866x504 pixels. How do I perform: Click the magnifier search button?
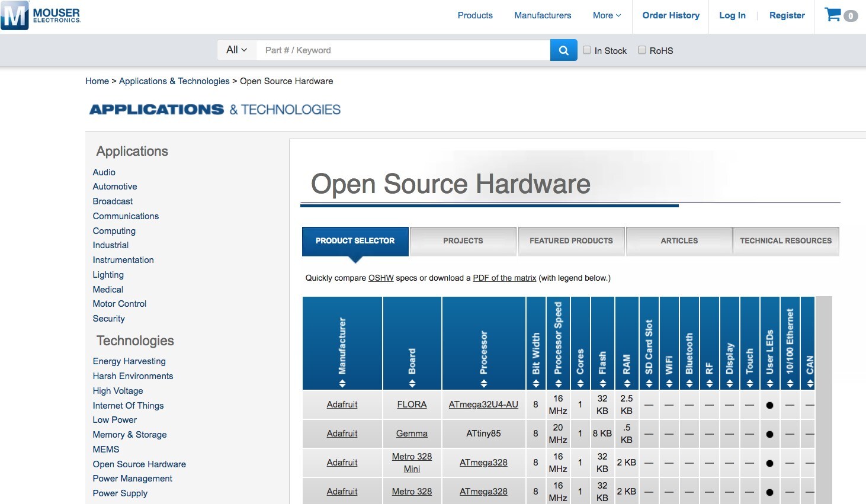click(563, 50)
